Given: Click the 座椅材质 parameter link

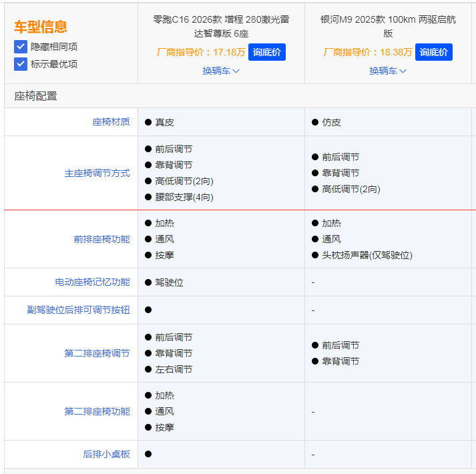Looking at the screenshot, I should (111, 122).
